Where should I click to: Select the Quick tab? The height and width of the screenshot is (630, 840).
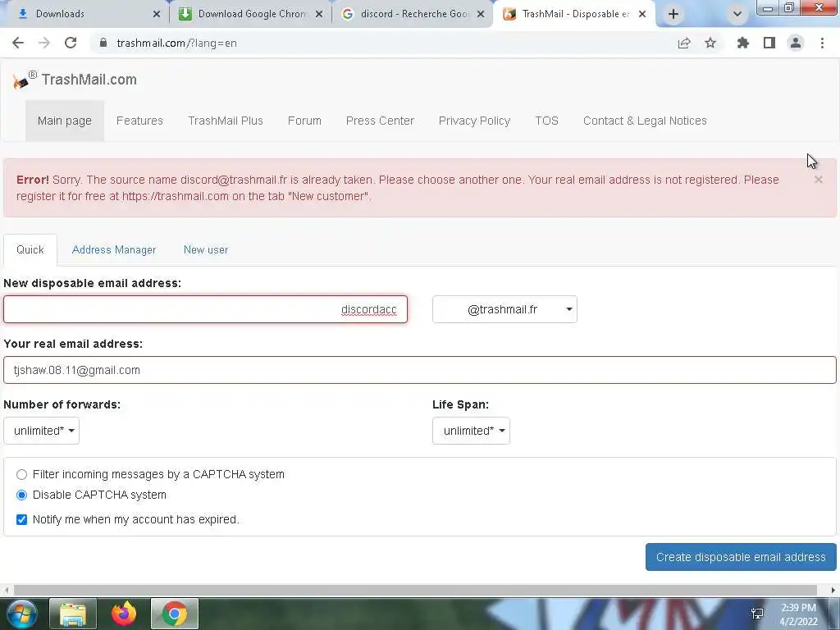tap(30, 249)
